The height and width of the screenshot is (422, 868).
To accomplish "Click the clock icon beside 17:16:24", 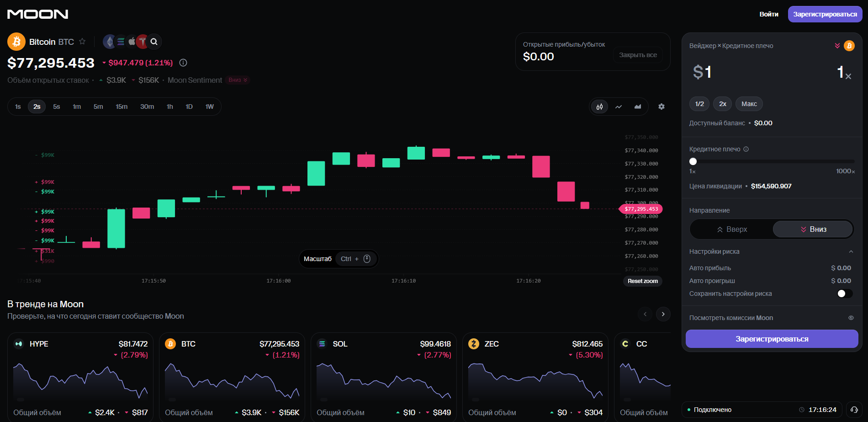I will tap(802, 410).
